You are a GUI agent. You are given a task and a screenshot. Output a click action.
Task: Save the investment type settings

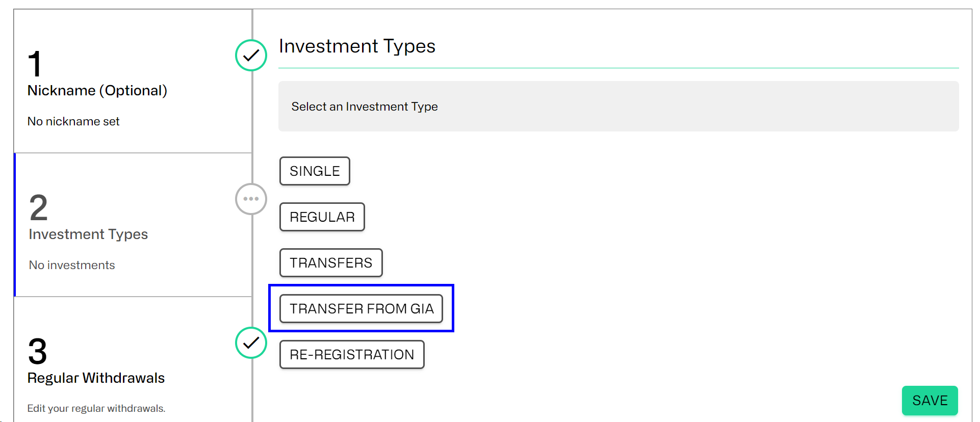pos(930,401)
